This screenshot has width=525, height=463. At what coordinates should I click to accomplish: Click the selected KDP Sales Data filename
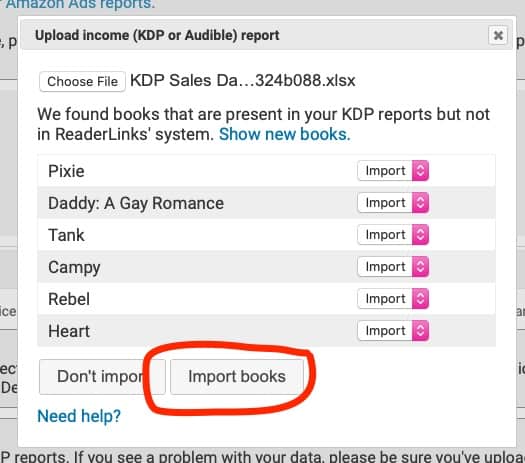[x=242, y=81]
